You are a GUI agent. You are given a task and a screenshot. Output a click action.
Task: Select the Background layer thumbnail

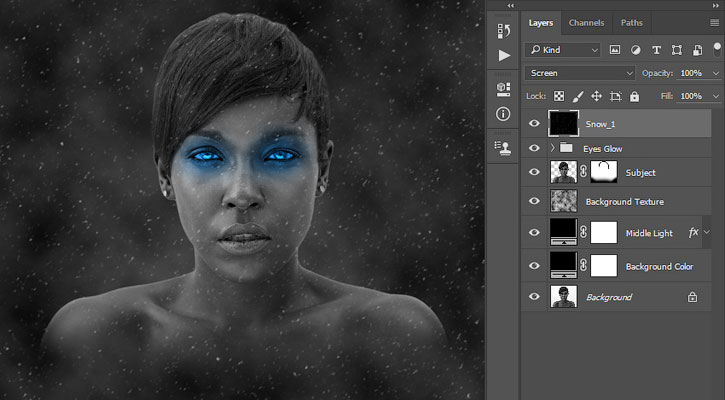pos(564,297)
